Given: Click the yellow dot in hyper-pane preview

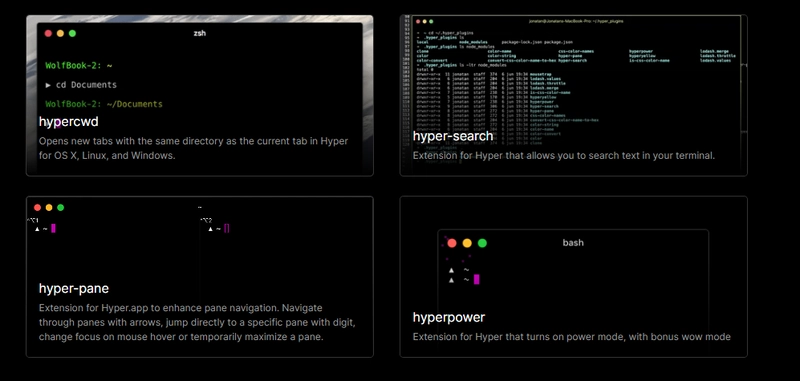Looking at the screenshot, I should click(x=49, y=208).
